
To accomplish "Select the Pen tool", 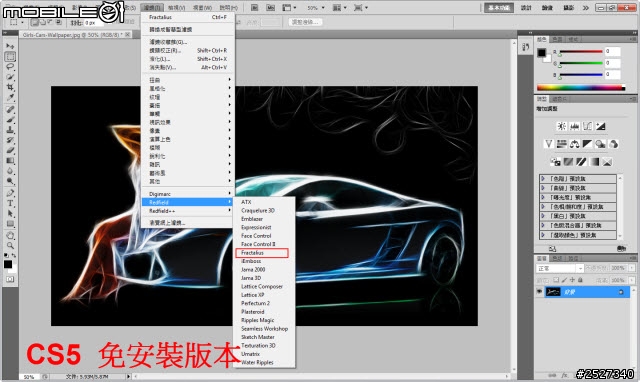I will [10, 193].
